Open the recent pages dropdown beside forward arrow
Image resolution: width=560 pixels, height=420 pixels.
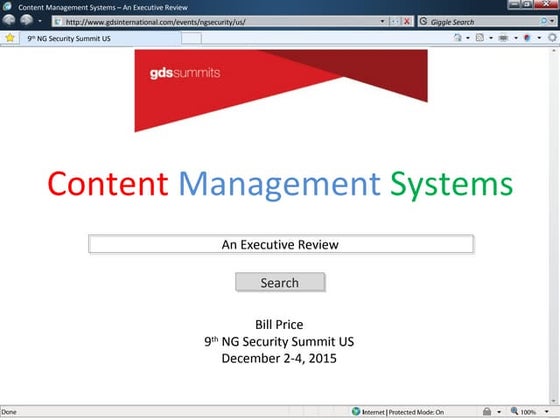pos(40,21)
